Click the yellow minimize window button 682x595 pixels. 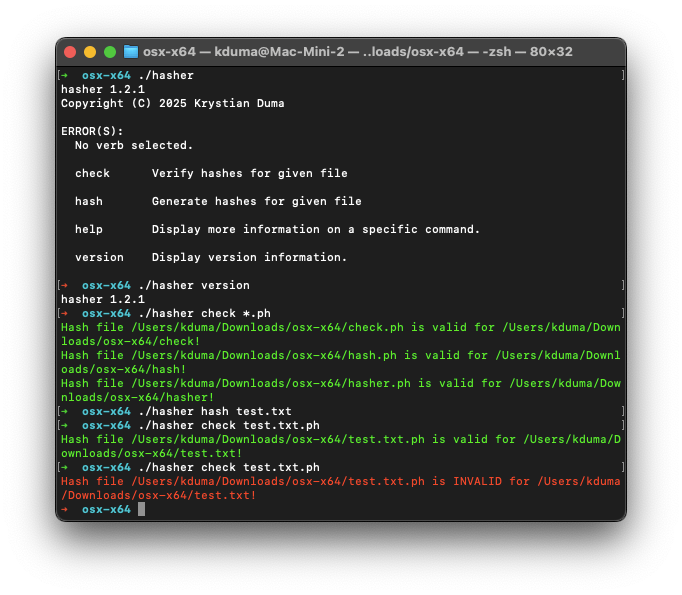click(x=90, y=52)
